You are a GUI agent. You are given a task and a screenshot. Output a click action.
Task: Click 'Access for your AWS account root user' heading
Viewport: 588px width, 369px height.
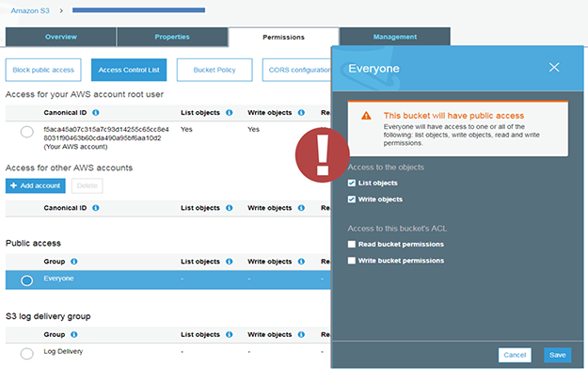point(85,94)
